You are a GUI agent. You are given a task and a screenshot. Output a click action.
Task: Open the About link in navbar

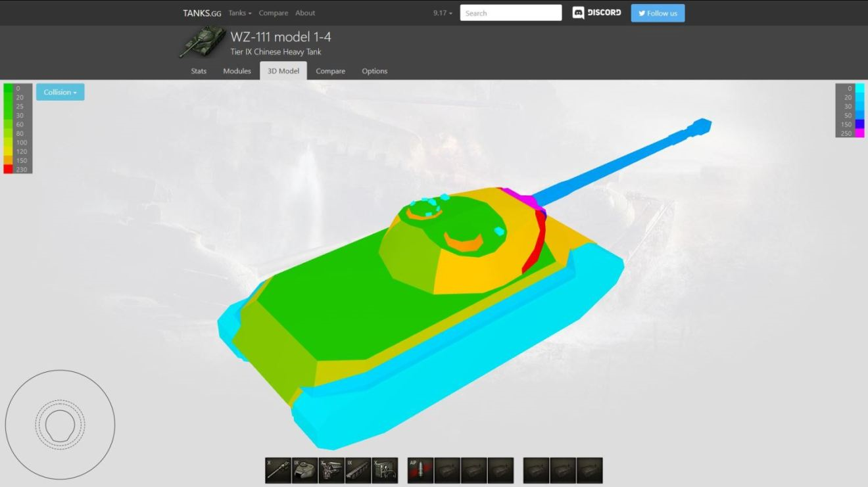click(305, 13)
